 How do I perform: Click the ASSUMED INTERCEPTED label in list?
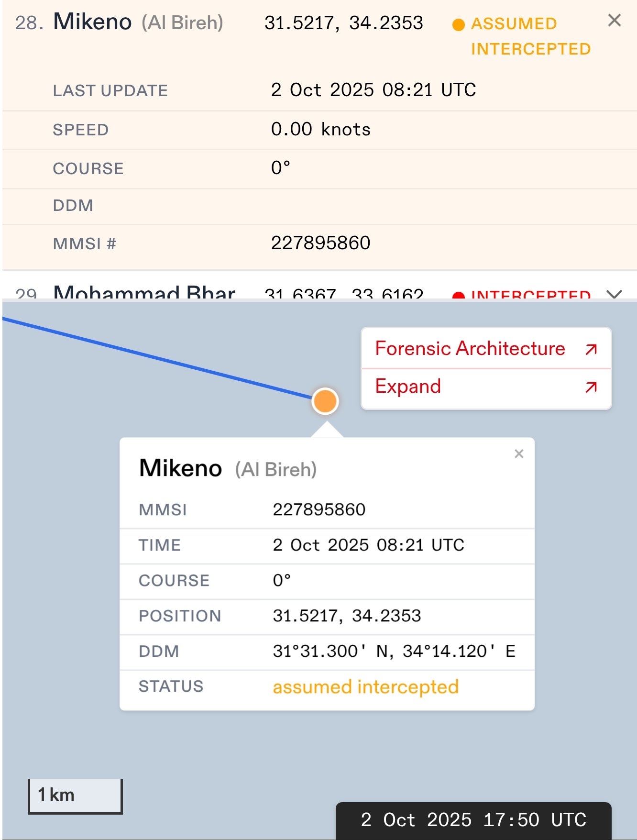click(x=530, y=36)
